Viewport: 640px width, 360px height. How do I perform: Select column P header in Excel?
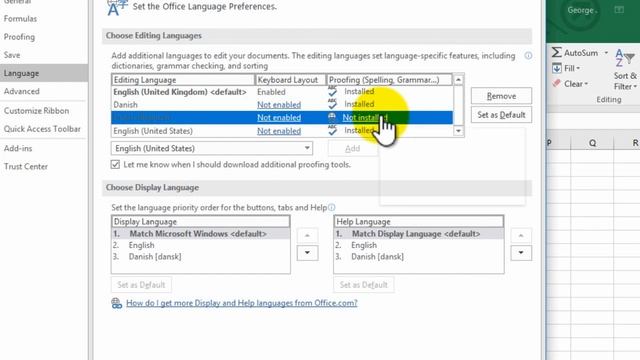click(x=558, y=143)
